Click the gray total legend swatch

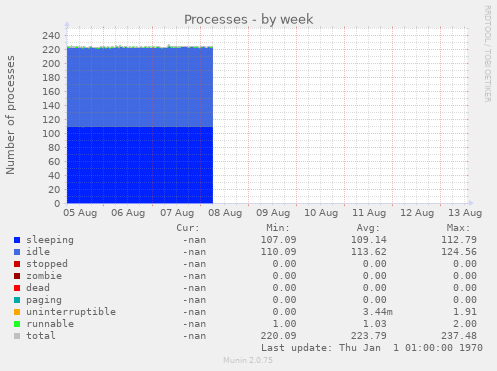click(17, 336)
